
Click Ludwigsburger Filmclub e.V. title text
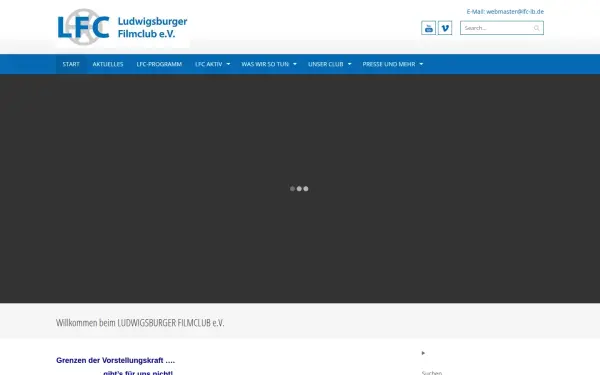click(152, 27)
